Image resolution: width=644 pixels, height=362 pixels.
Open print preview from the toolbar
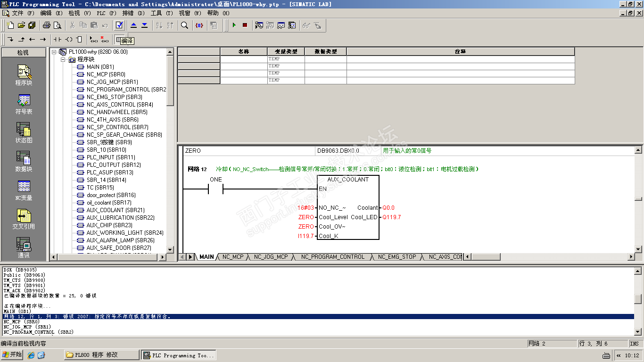[x=57, y=25]
